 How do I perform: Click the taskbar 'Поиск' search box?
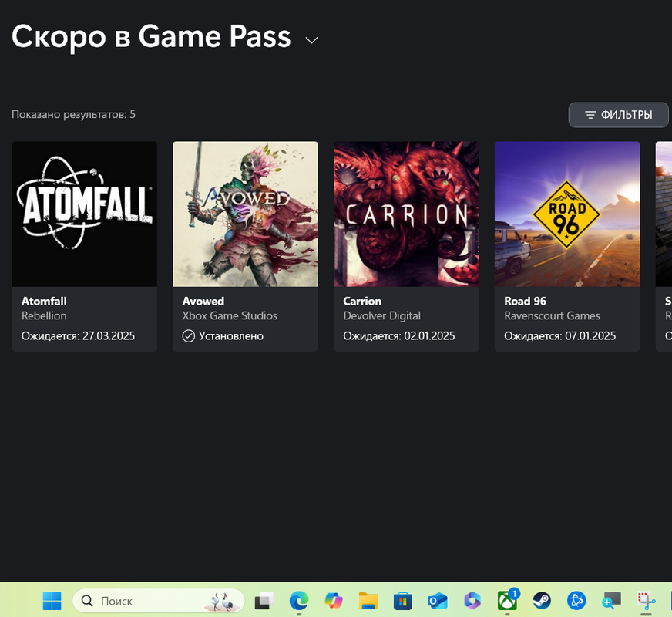click(159, 601)
